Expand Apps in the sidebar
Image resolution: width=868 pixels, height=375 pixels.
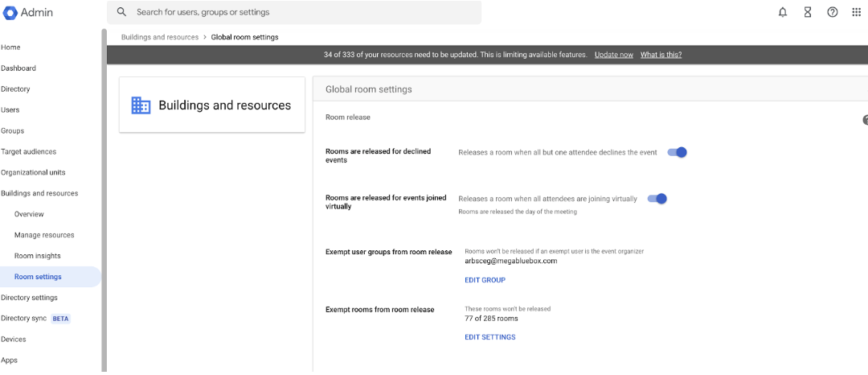pyautogui.click(x=10, y=360)
